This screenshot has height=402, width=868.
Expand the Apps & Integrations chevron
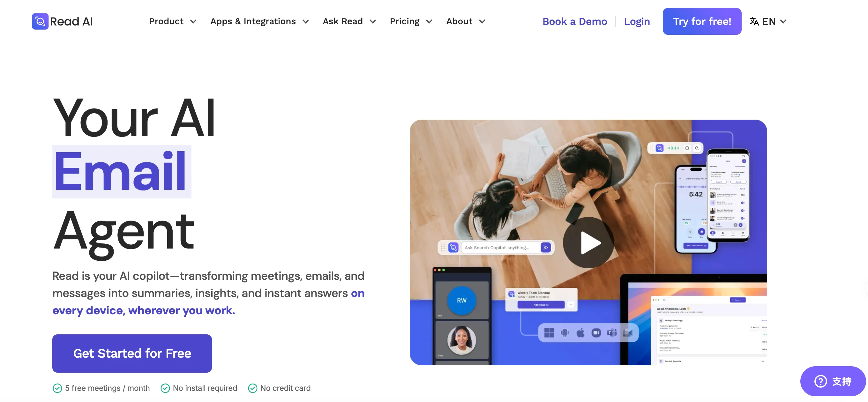pos(306,22)
